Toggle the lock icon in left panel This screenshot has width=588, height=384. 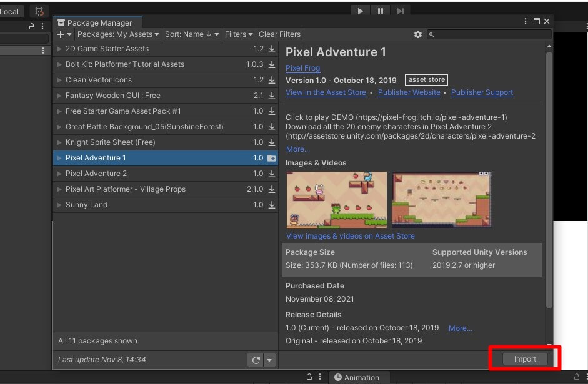32,26
